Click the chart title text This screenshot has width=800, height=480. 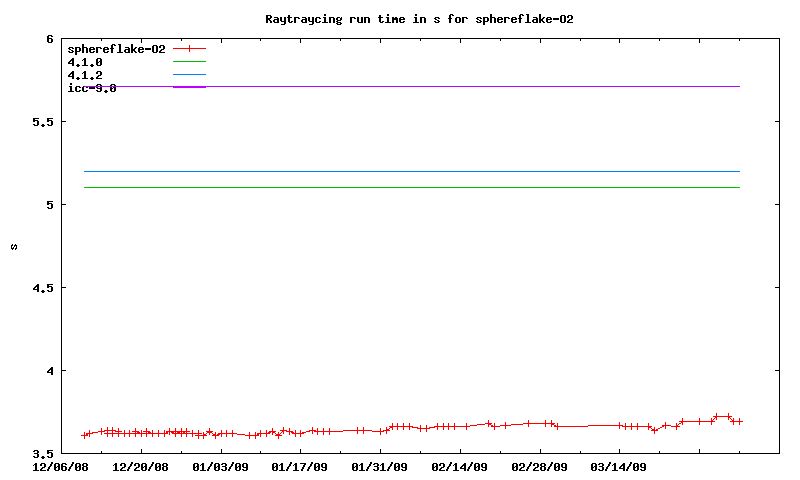(419, 19)
